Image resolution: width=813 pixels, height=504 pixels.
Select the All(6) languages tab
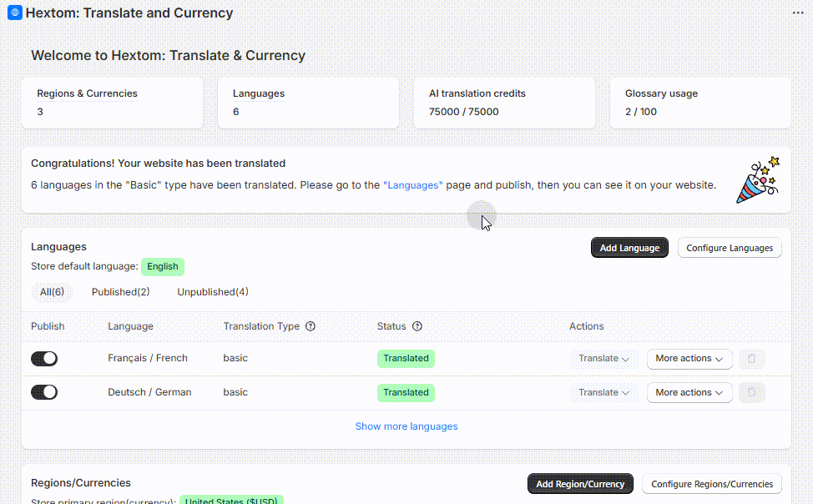click(52, 292)
